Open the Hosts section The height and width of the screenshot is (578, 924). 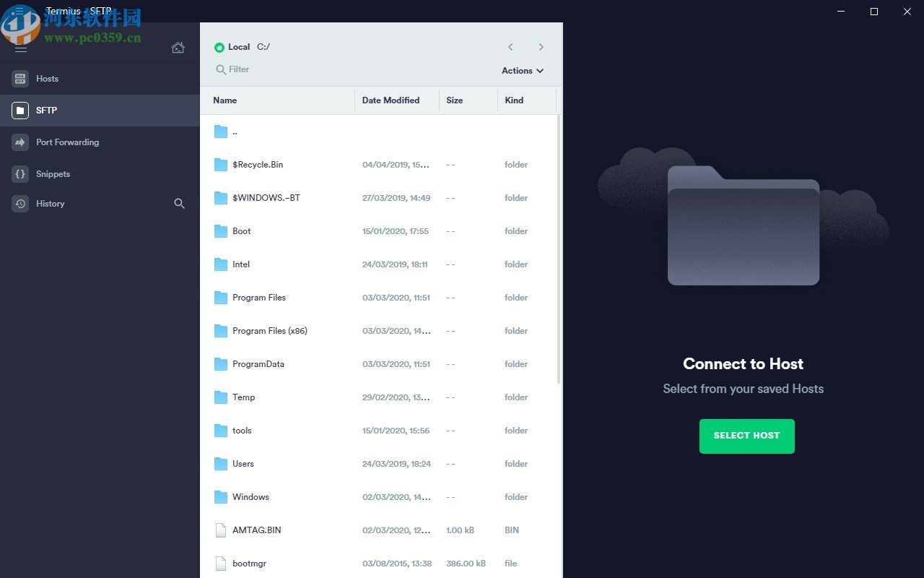click(100, 79)
